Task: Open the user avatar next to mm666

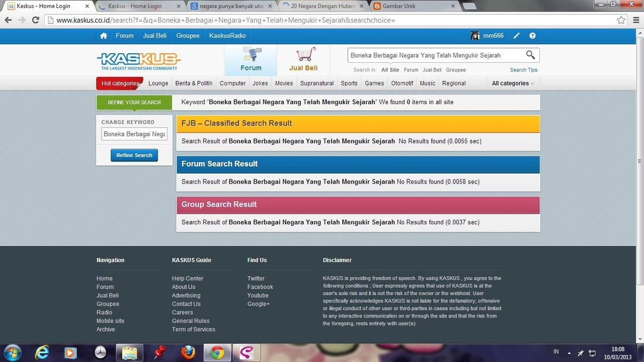Action: (x=475, y=36)
